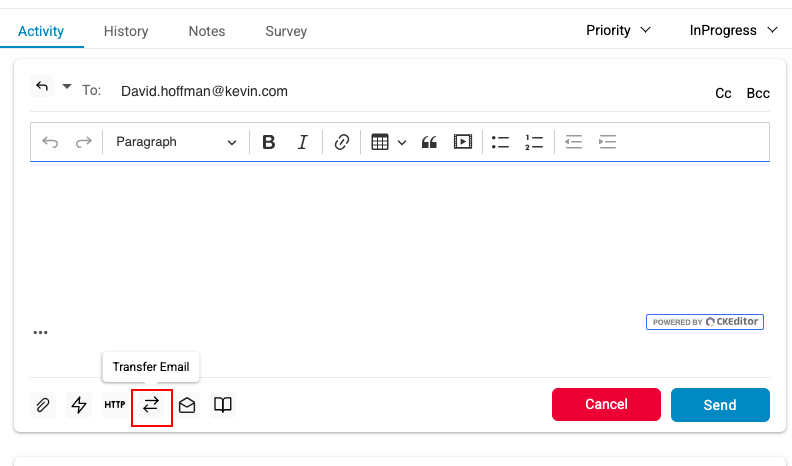Send the email reply

coord(720,405)
